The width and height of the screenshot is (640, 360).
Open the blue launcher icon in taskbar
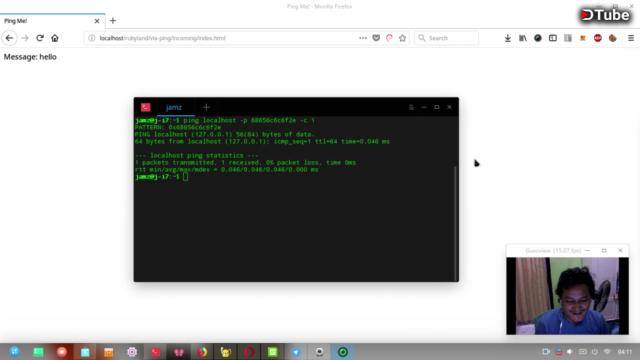coord(15,352)
